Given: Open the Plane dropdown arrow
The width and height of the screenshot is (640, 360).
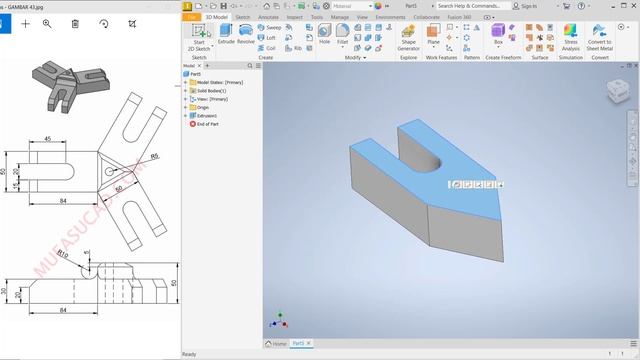Looking at the screenshot, I should pyautogui.click(x=433, y=48).
